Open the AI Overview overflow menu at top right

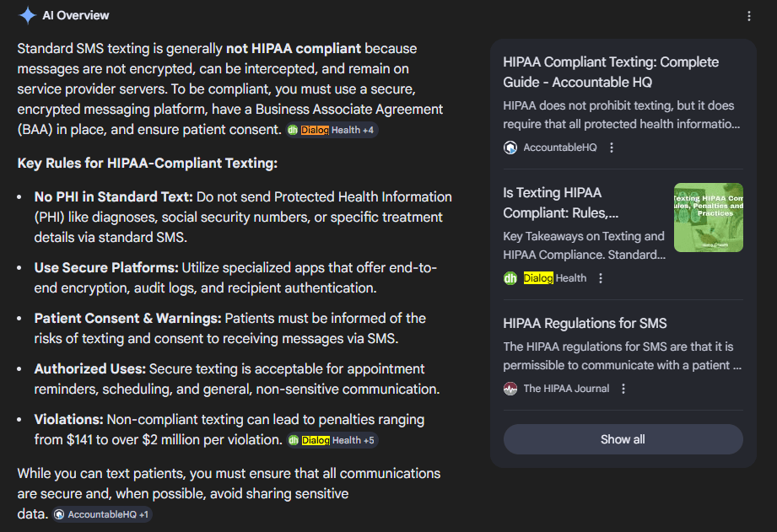click(x=748, y=15)
